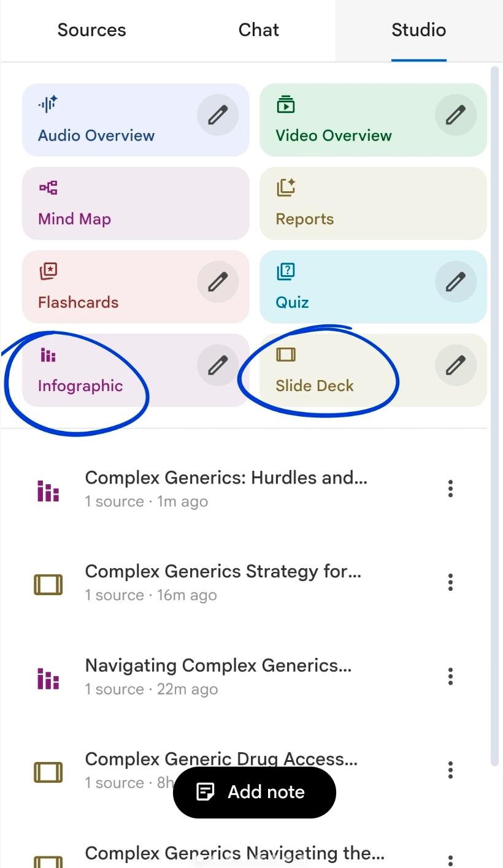Open Navigating Complex Generics infographic item
503x868 pixels.
click(x=218, y=676)
